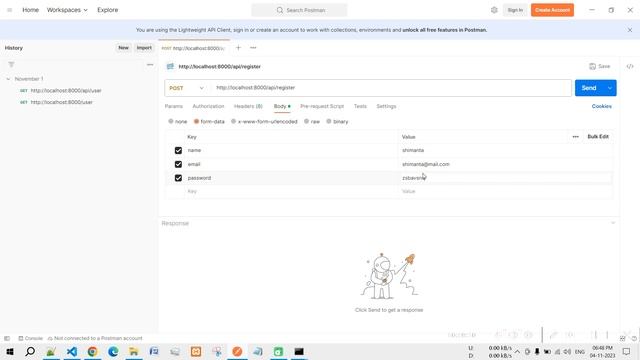The width and height of the screenshot is (640, 360).
Task: Click the Save icon for the request
Action: coord(599,66)
